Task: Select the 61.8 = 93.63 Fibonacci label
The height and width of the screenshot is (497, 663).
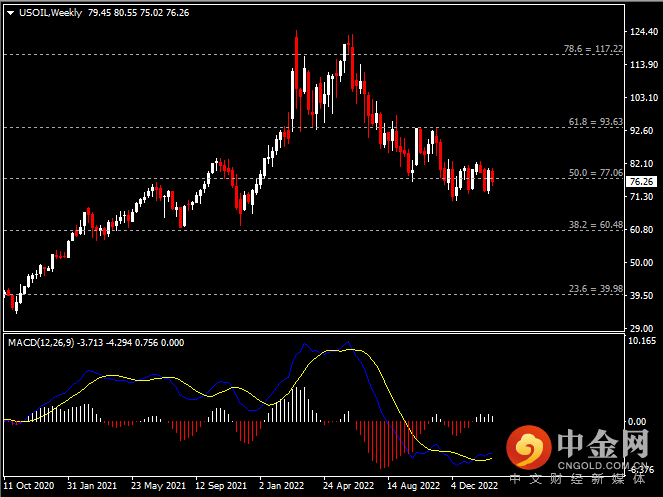Action: point(595,122)
